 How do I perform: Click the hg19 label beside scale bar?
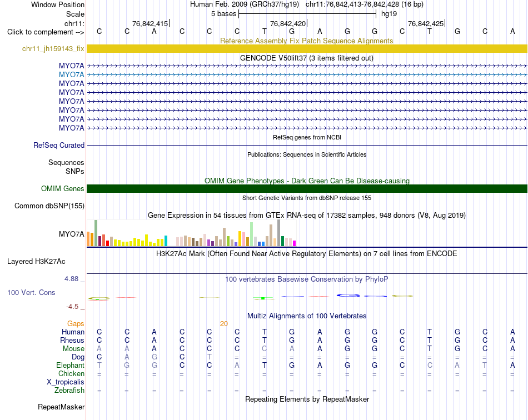[389, 14]
